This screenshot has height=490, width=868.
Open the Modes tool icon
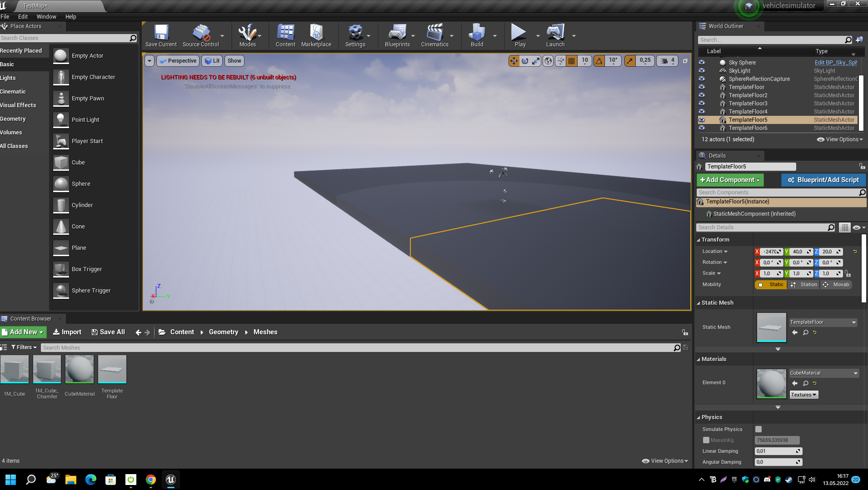pos(247,35)
